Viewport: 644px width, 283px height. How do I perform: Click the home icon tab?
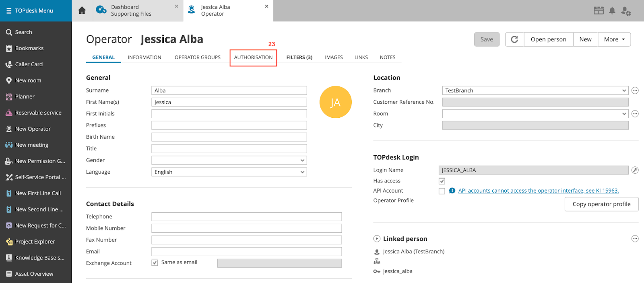click(x=82, y=10)
